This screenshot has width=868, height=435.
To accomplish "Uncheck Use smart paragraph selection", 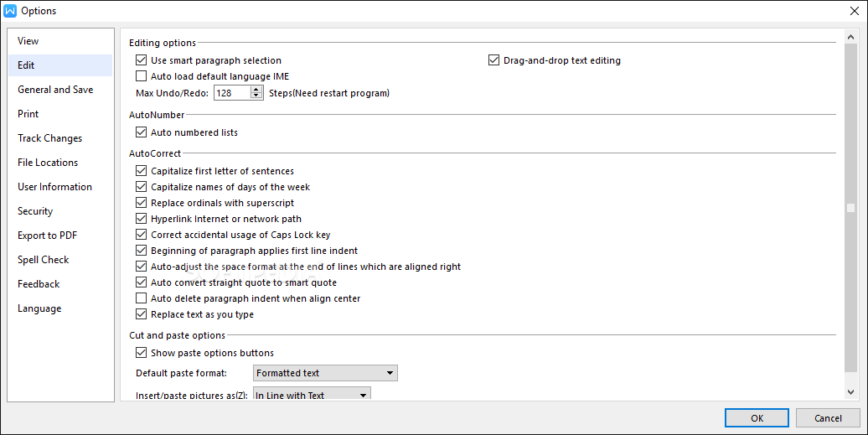I will [x=141, y=60].
